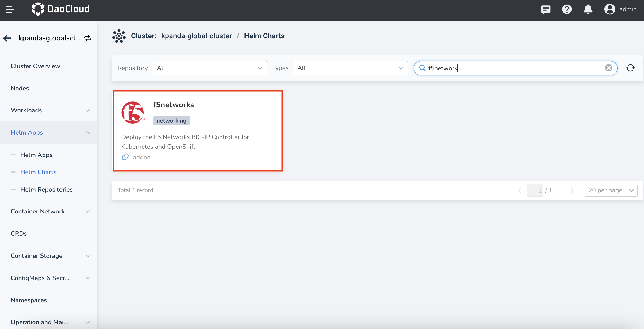This screenshot has height=329, width=644.
Task: Open the Types dropdown
Action: [350, 68]
